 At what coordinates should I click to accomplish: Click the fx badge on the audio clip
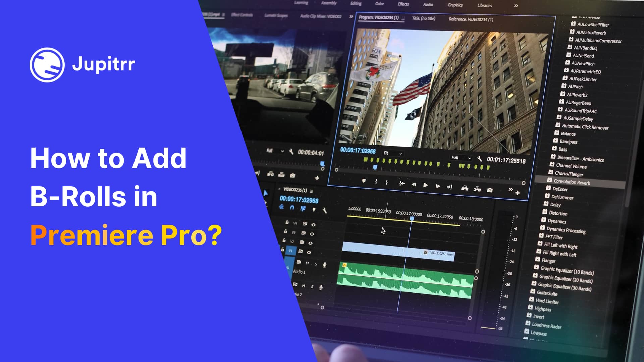click(344, 265)
